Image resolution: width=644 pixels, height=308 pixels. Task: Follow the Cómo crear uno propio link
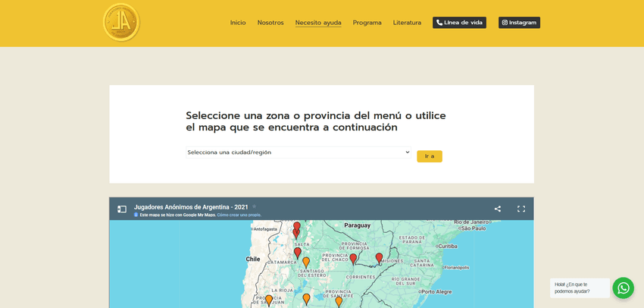tap(239, 215)
